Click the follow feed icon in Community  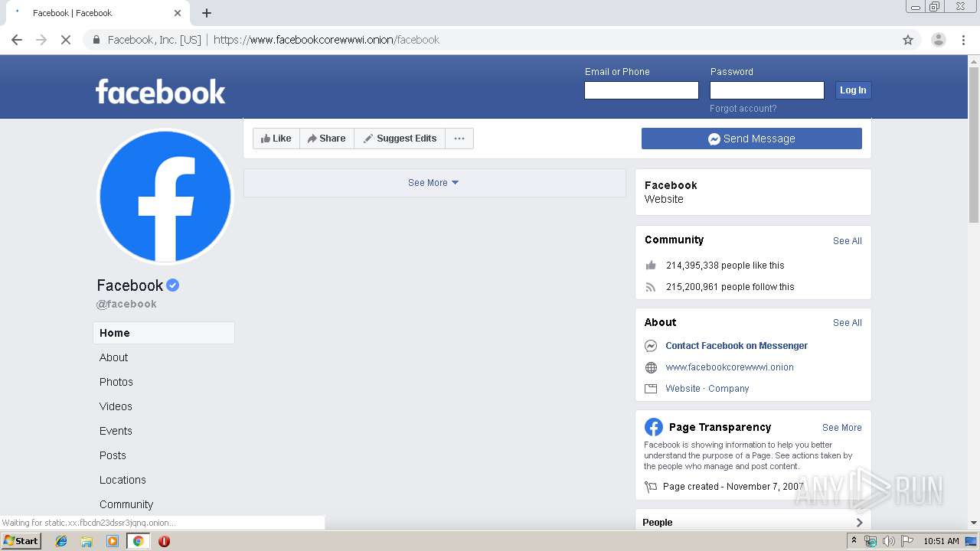[x=651, y=287]
